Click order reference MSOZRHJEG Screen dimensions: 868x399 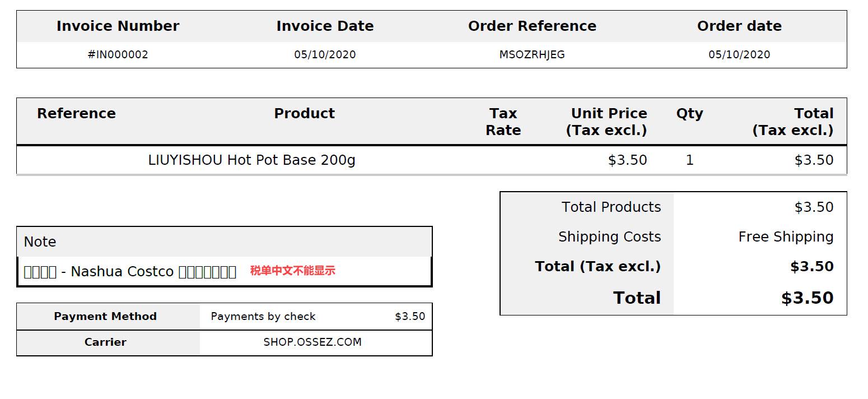532,54
